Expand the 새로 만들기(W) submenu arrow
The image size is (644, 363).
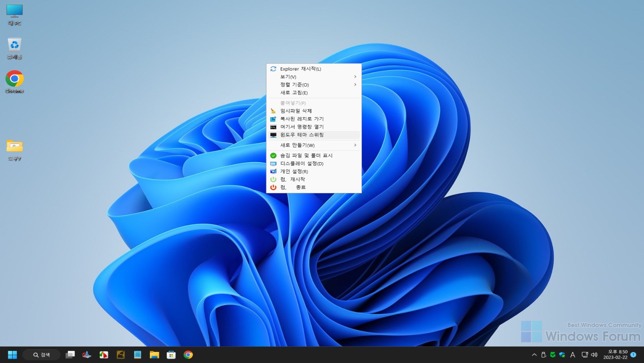pyautogui.click(x=355, y=145)
